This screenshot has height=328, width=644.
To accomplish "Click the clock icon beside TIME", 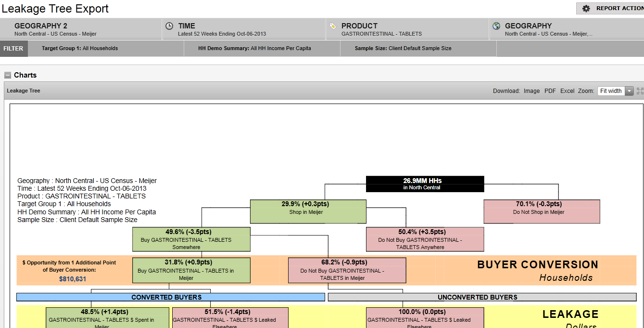I will point(169,26).
